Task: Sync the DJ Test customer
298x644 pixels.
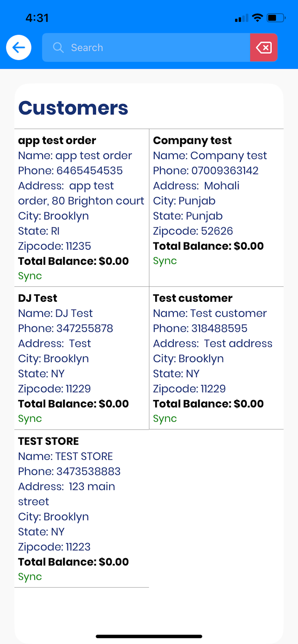Action: [x=30, y=419]
